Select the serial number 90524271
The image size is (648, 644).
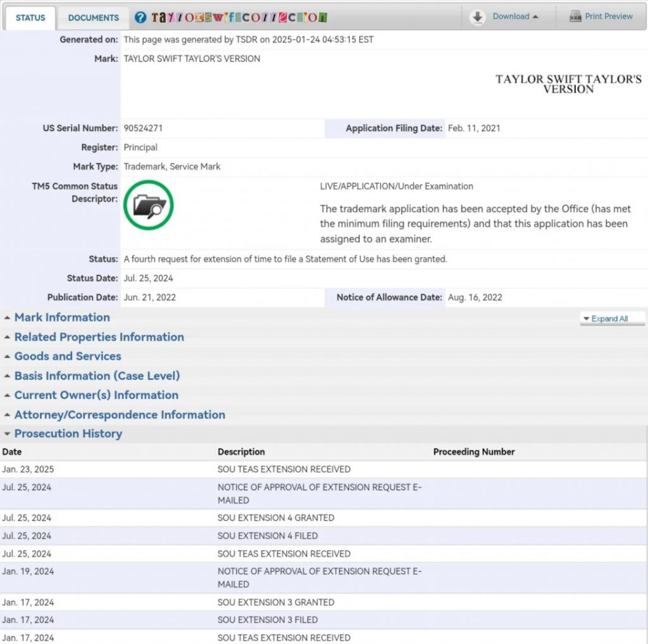coord(143,128)
